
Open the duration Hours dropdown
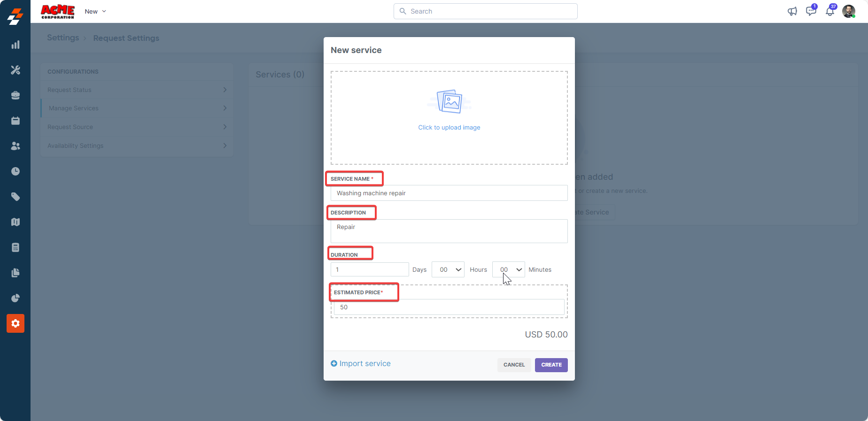448,269
